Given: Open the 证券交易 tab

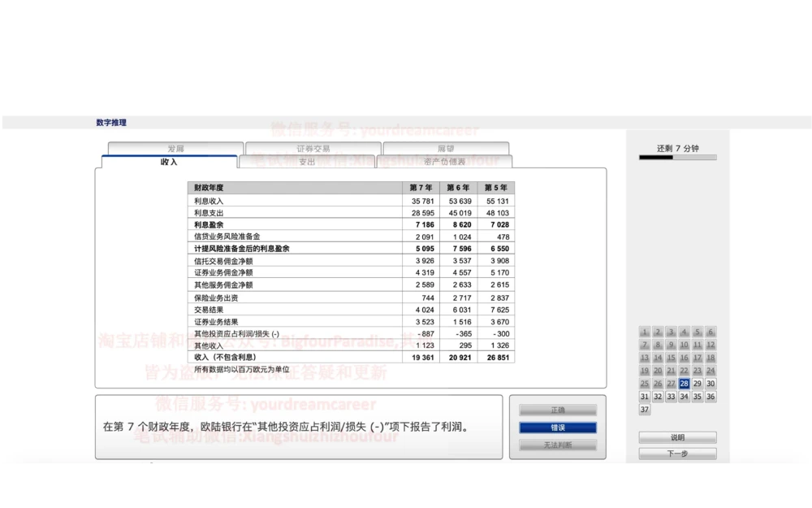Looking at the screenshot, I should (x=316, y=149).
